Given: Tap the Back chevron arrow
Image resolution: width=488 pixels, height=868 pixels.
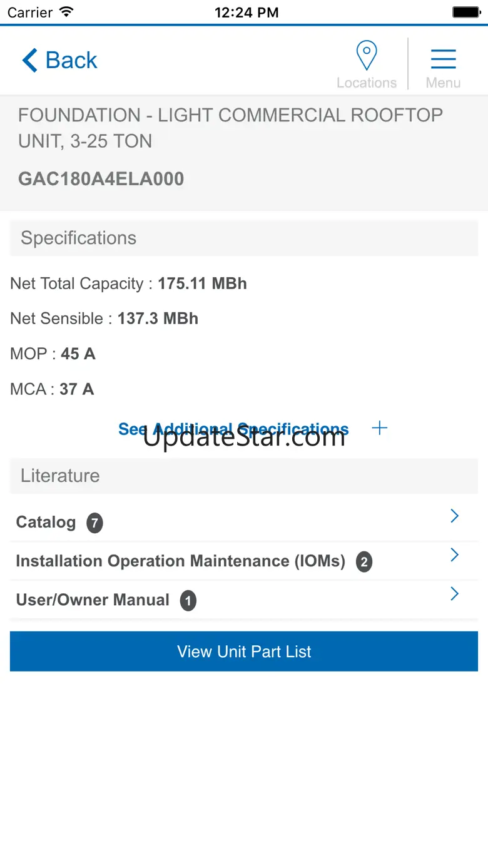Looking at the screenshot, I should pyautogui.click(x=30, y=61).
